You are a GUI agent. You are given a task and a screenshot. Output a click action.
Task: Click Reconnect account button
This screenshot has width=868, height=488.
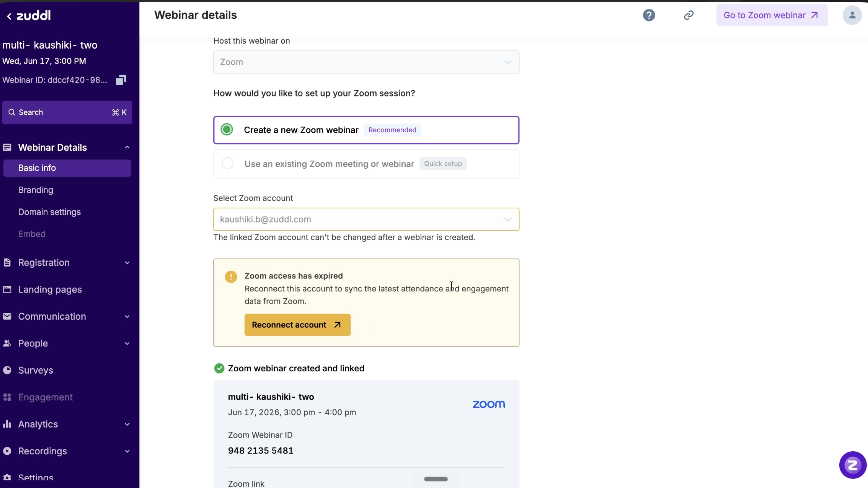click(297, 325)
